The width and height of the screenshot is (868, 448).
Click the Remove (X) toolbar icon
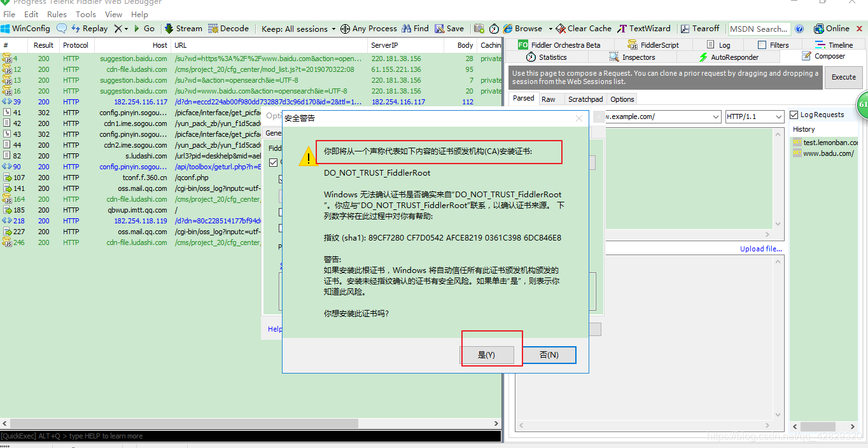click(x=118, y=29)
